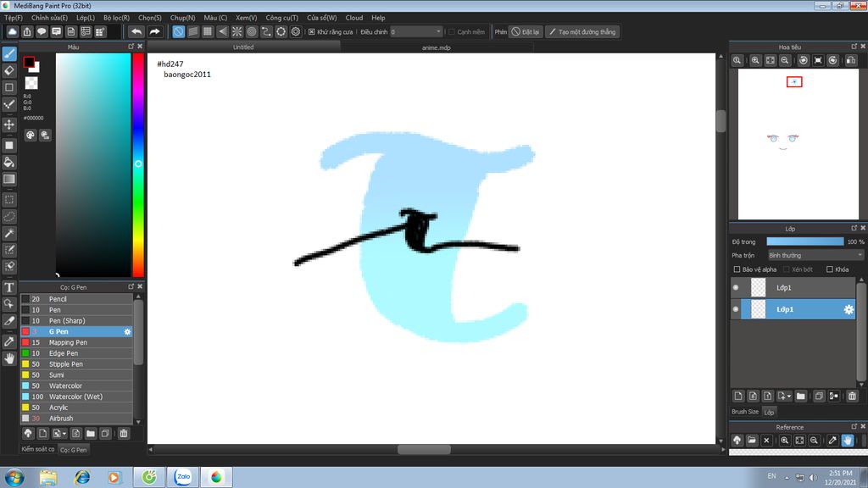Open the Tệp(F) menu
The height and width of the screenshot is (488, 868).
click(x=14, y=18)
